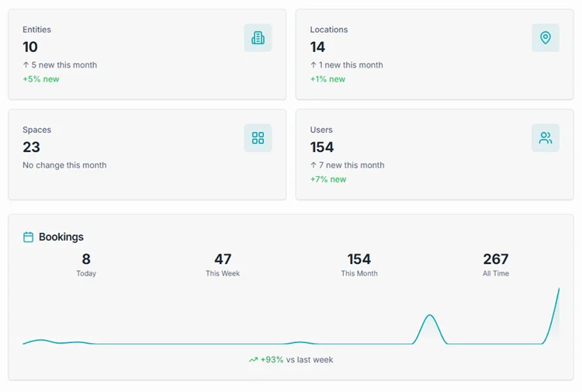Select the Spaces card showing 23
The width and height of the screenshot is (582, 392).
point(147,154)
